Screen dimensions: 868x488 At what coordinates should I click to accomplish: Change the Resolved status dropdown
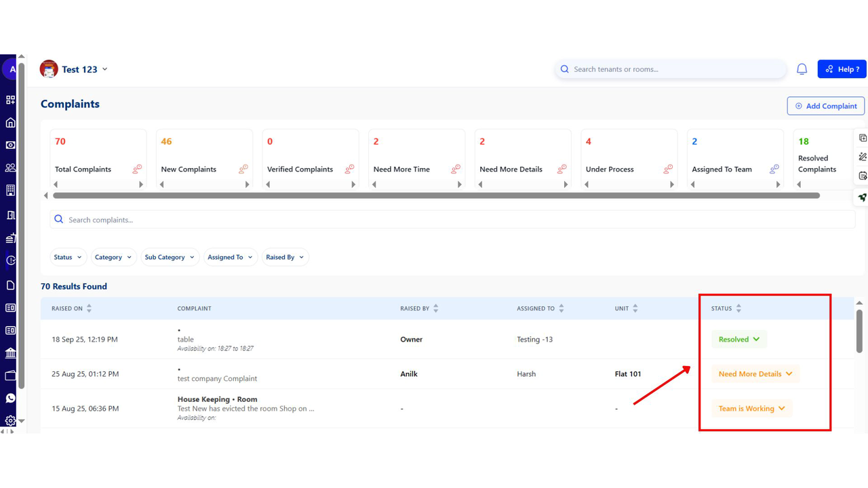tap(739, 340)
